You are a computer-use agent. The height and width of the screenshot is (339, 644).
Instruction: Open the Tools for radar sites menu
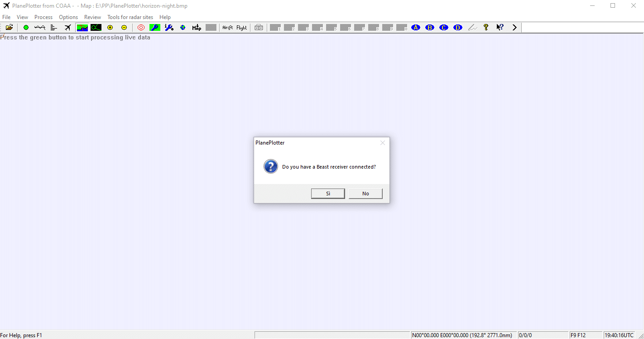pos(130,17)
